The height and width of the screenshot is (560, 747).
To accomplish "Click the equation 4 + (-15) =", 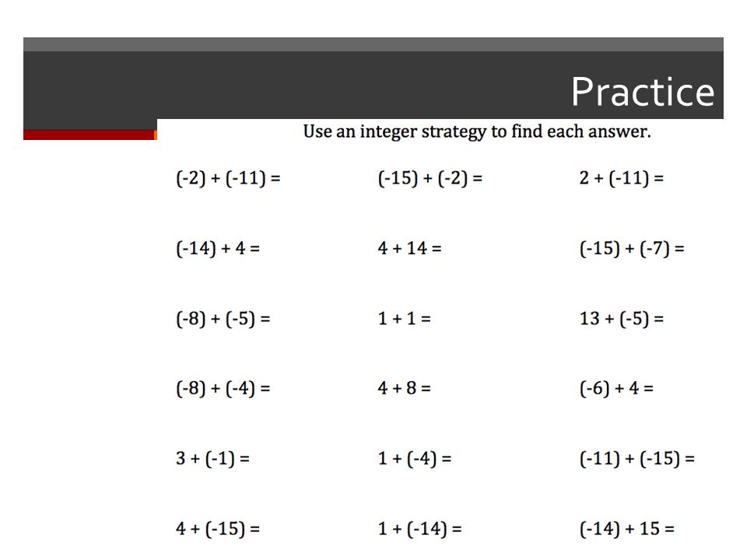I will click(x=218, y=529).
